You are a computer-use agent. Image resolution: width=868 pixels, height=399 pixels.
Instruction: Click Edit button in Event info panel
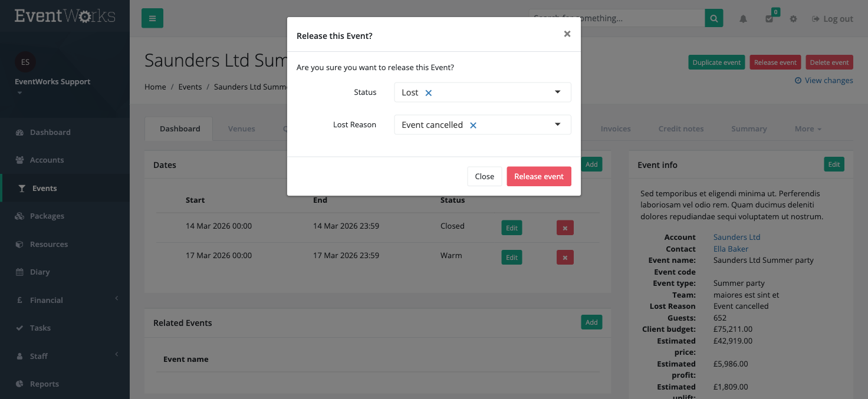click(834, 164)
